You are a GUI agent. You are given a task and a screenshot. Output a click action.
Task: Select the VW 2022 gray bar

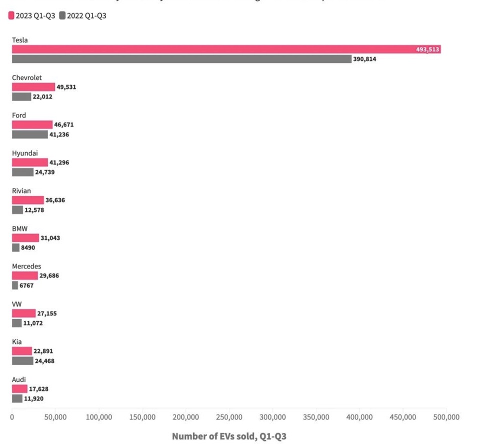pyautogui.click(x=16, y=323)
